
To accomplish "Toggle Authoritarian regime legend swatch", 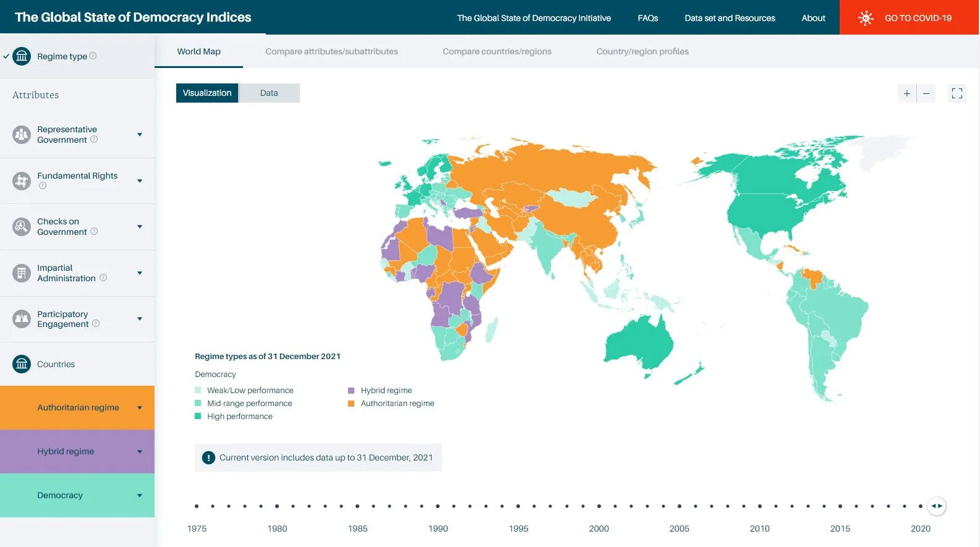I will point(351,404).
